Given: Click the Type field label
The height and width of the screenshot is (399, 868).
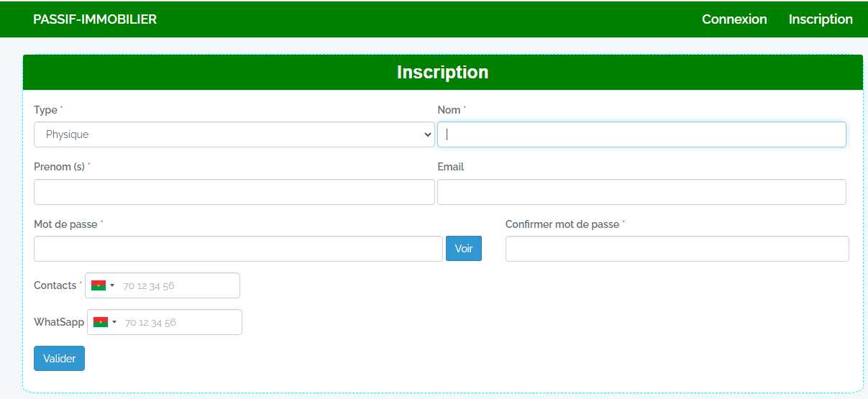Looking at the screenshot, I should pos(45,110).
